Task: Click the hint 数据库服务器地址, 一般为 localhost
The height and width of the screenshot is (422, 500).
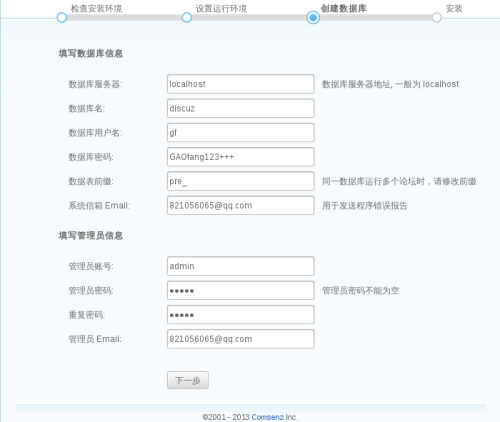Action: point(390,84)
